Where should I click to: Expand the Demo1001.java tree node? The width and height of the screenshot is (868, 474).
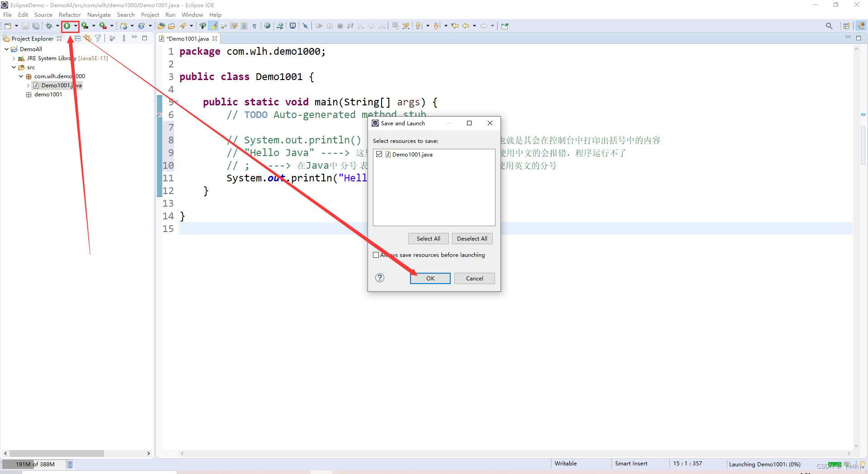[x=28, y=85]
